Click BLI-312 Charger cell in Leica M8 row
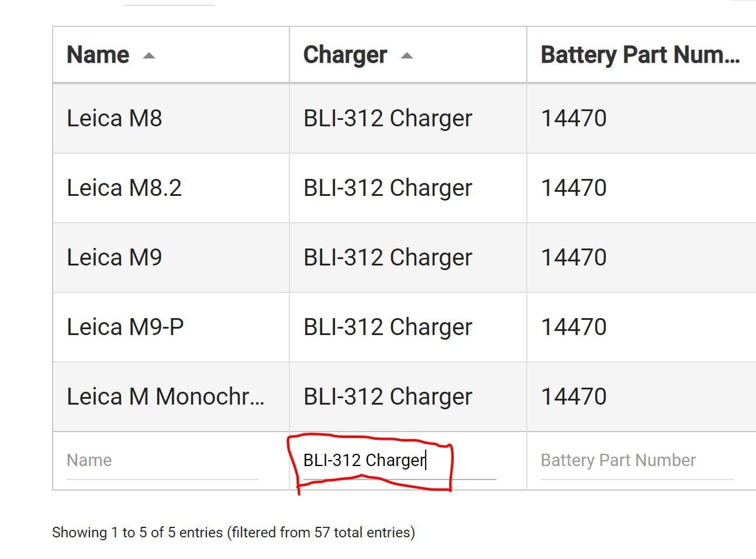Image resolution: width=756 pixels, height=559 pixels. coord(408,119)
